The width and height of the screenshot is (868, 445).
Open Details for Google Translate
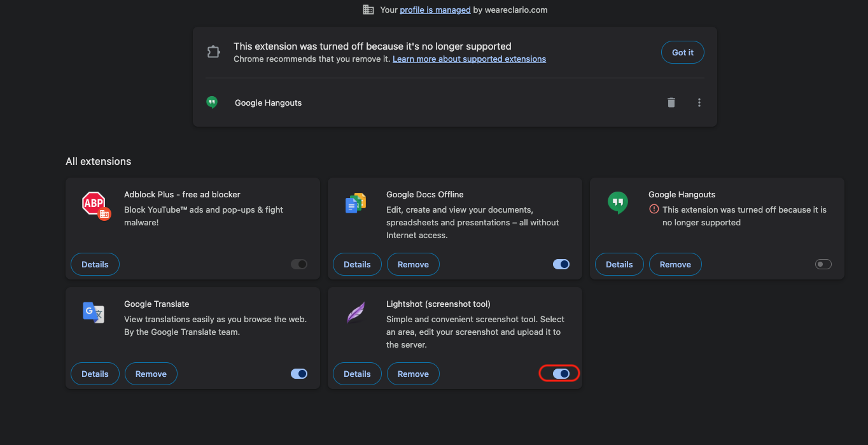95,374
